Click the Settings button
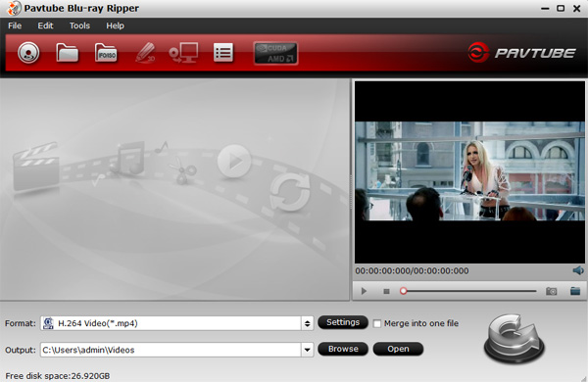 [x=343, y=322]
